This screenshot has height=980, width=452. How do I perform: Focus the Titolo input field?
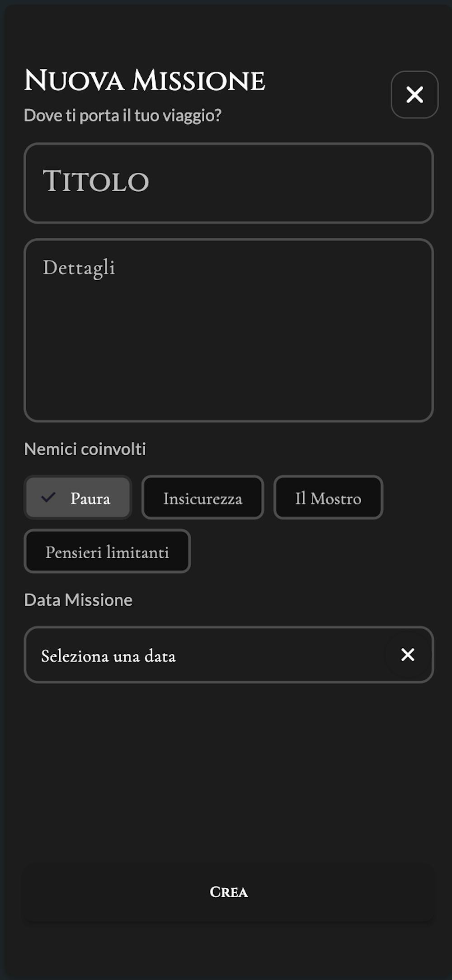pos(229,183)
